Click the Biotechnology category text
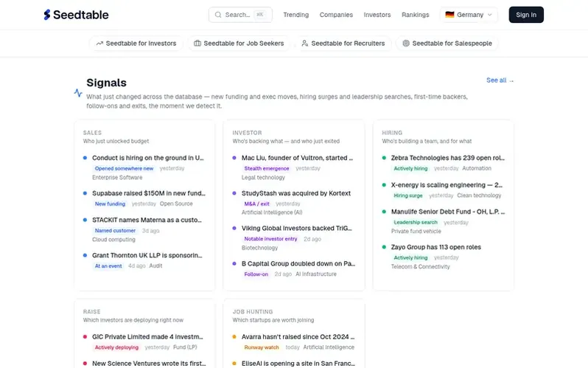The width and height of the screenshot is (588, 368). (x=259, y=248)
